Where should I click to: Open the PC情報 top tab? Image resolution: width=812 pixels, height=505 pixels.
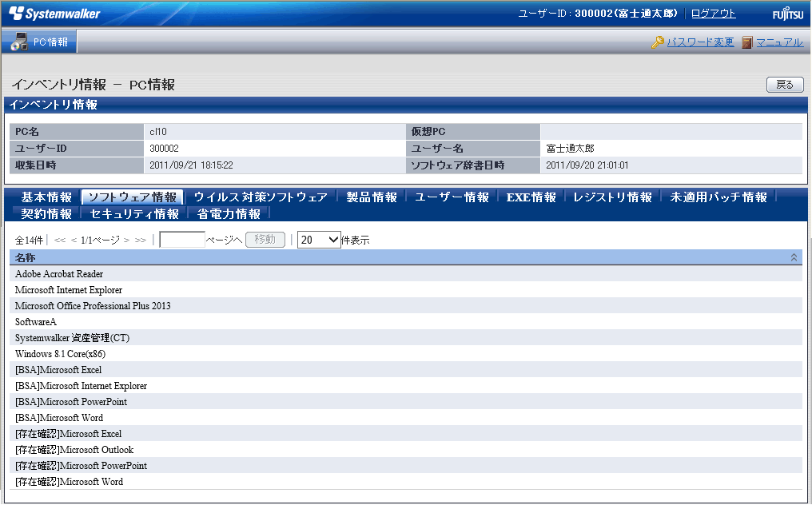(x=39, y=42)
